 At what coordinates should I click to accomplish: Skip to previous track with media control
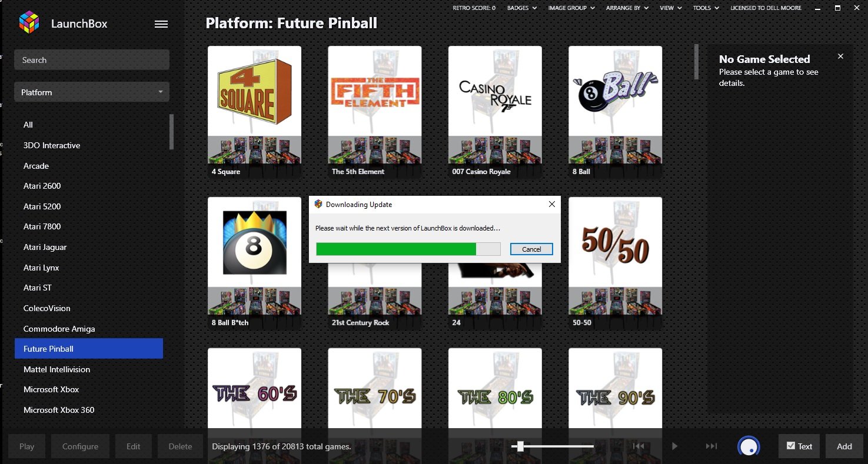(638, 446)
